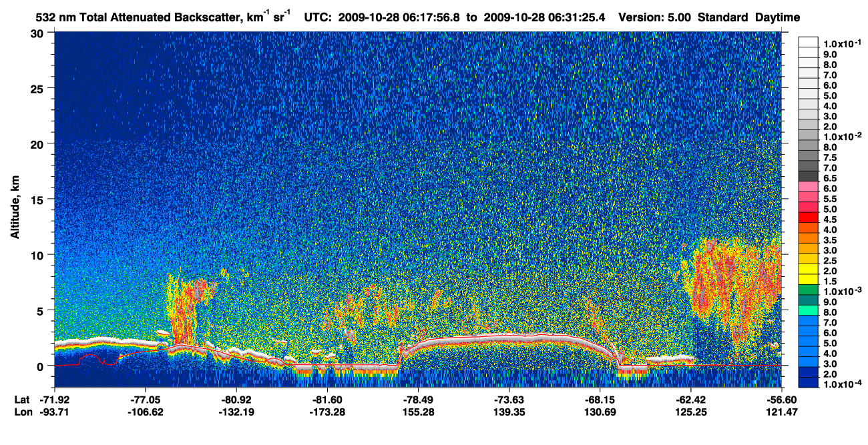Click the colorbar label '6.5'
The width and height of the screenshot is (868, 445).
(831, 178)
